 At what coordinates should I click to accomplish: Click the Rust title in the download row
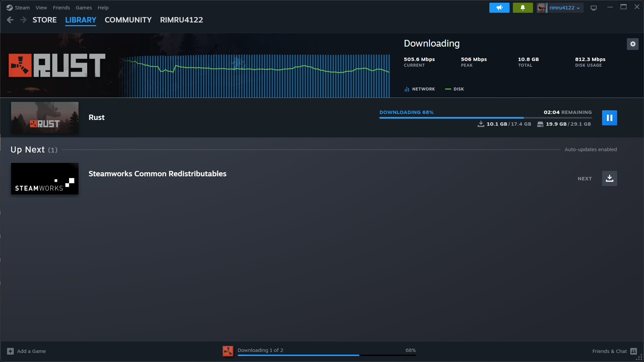(x=97, y=117)
